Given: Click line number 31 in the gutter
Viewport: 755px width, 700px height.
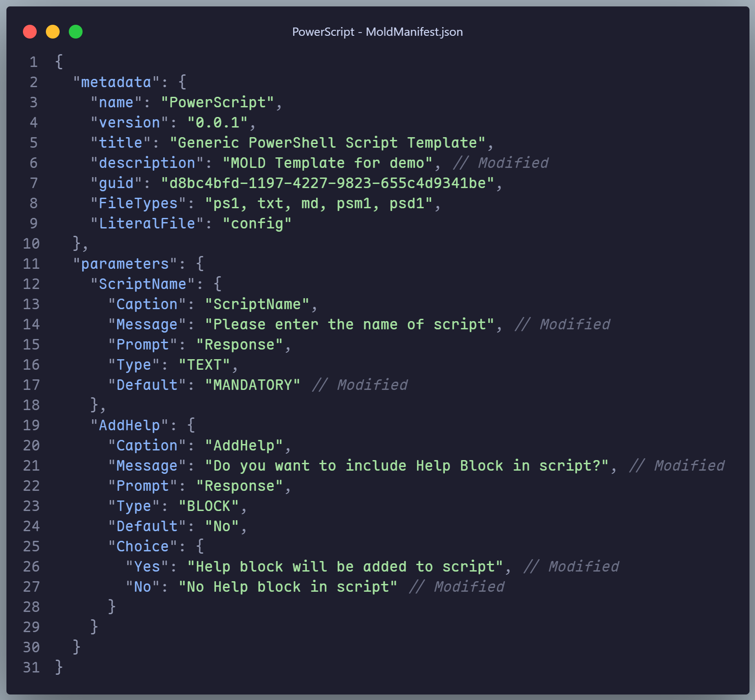Looking at the screenshot, I should 31,667.
